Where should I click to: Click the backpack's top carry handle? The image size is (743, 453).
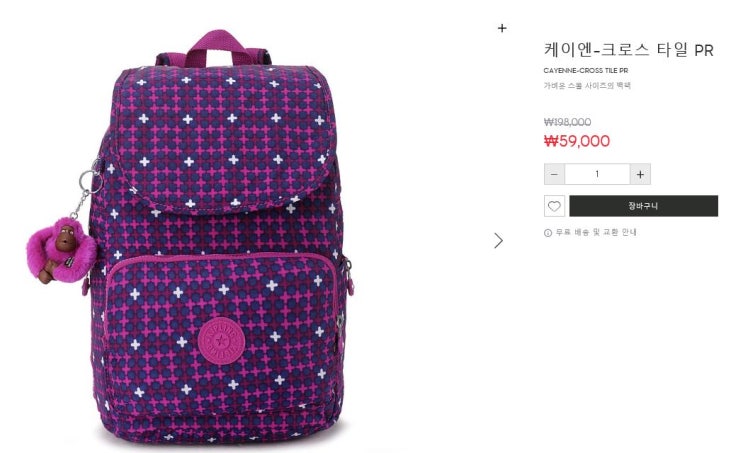click(x=215, y=47)
